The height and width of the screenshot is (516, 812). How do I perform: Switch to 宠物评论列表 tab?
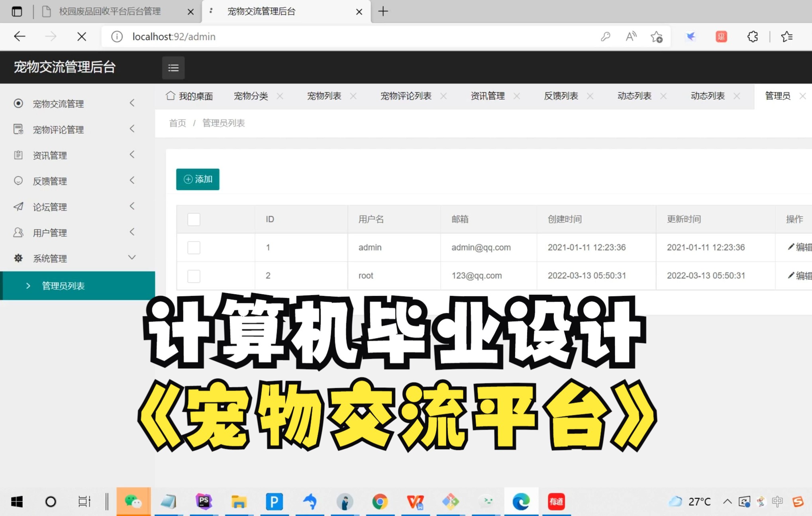406,96
